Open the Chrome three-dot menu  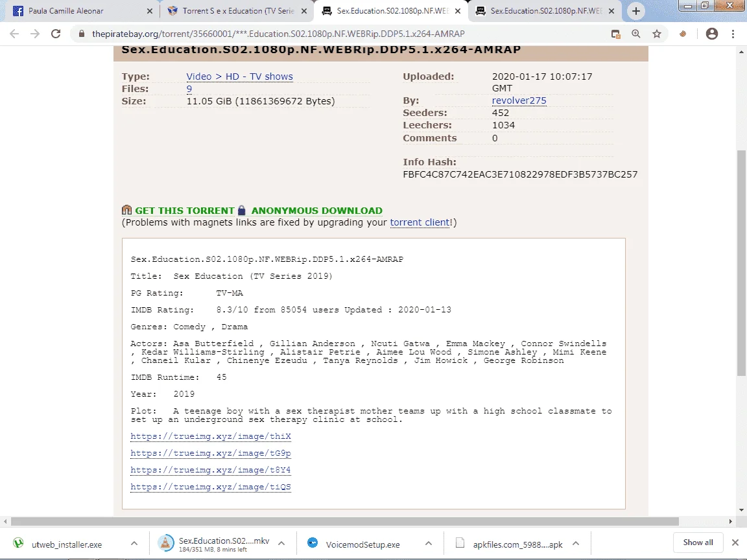pos(733,34)
